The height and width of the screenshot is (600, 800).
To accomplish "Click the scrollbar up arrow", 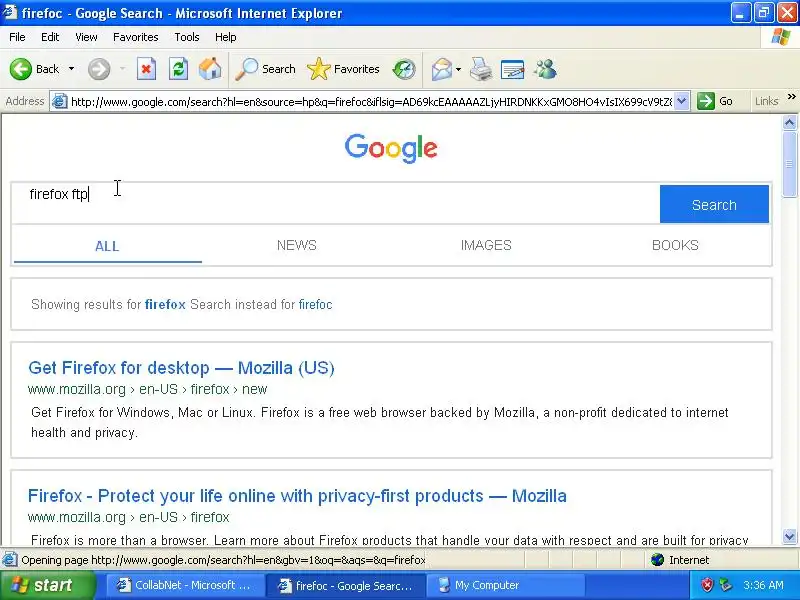I will coord(789,122).
